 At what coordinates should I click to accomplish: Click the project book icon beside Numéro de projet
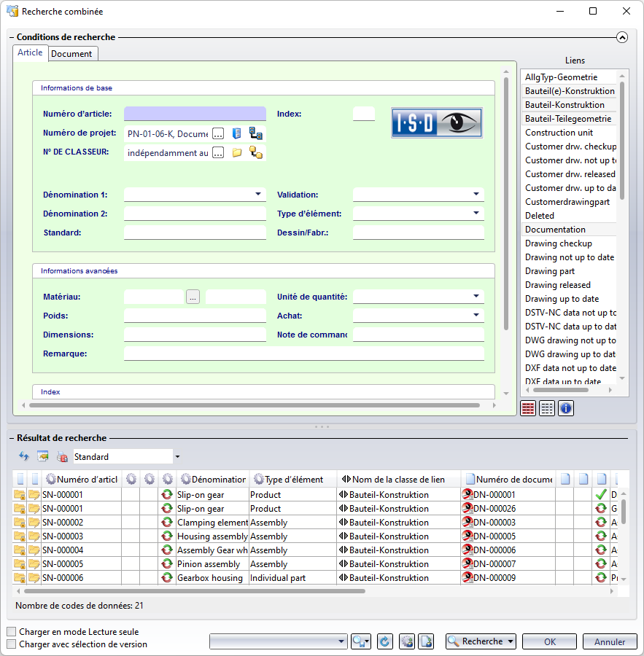(x=236, y=133)
